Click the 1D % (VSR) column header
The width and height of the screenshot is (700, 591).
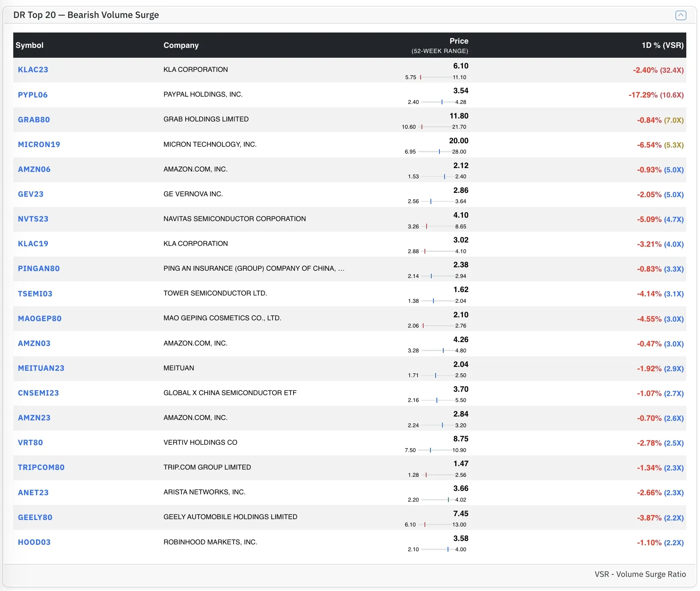coord(662,45)
